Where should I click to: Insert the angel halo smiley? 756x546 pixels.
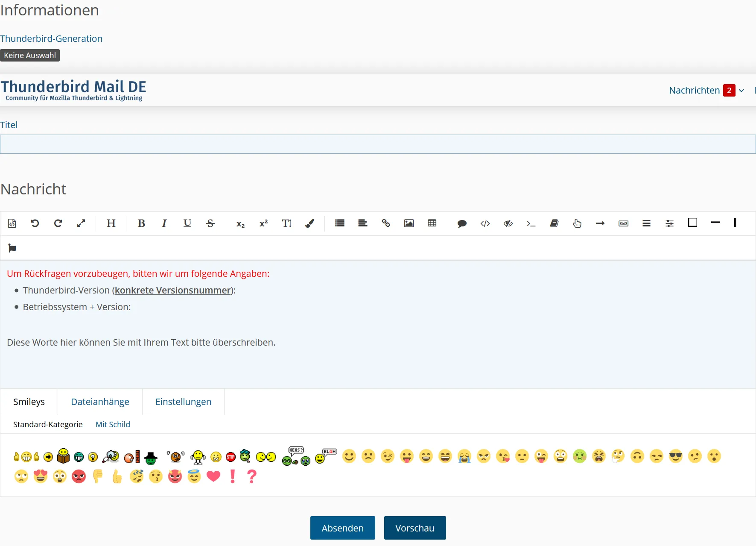point(194,476)
